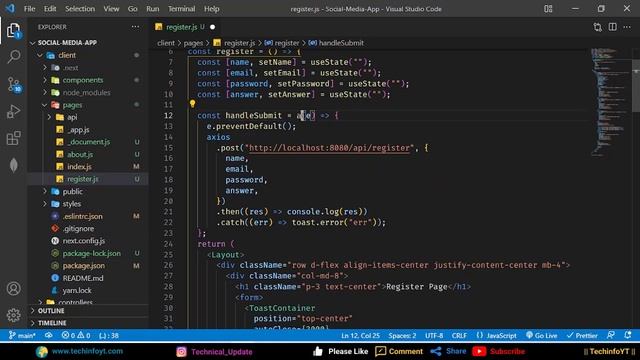640x360 pixels.
Task: Open the Search view in activity bar
Action: tap(13, 57)
